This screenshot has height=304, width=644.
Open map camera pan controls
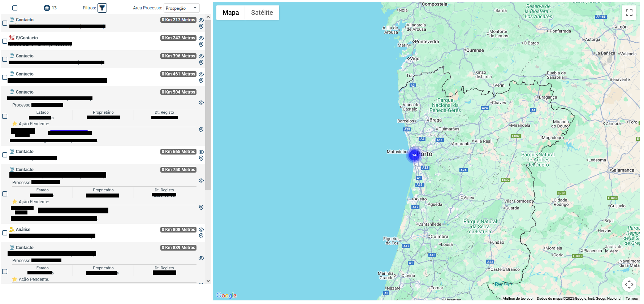click(629, 285)
